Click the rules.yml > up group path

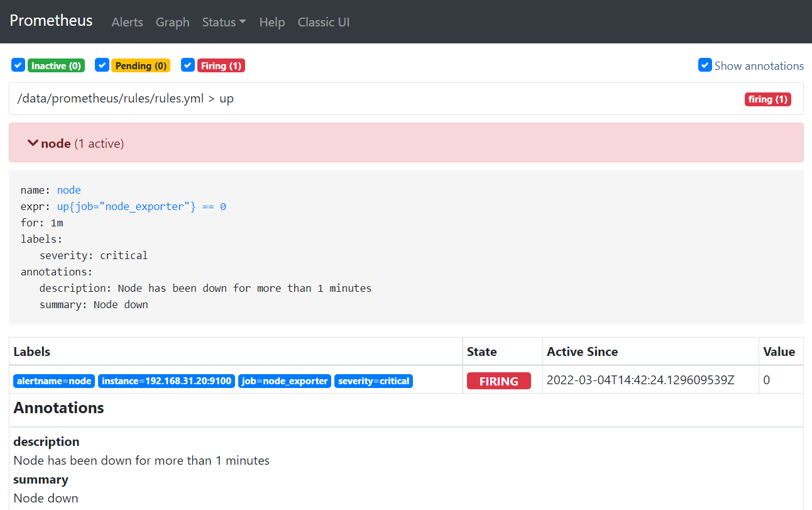click(126, 99)
